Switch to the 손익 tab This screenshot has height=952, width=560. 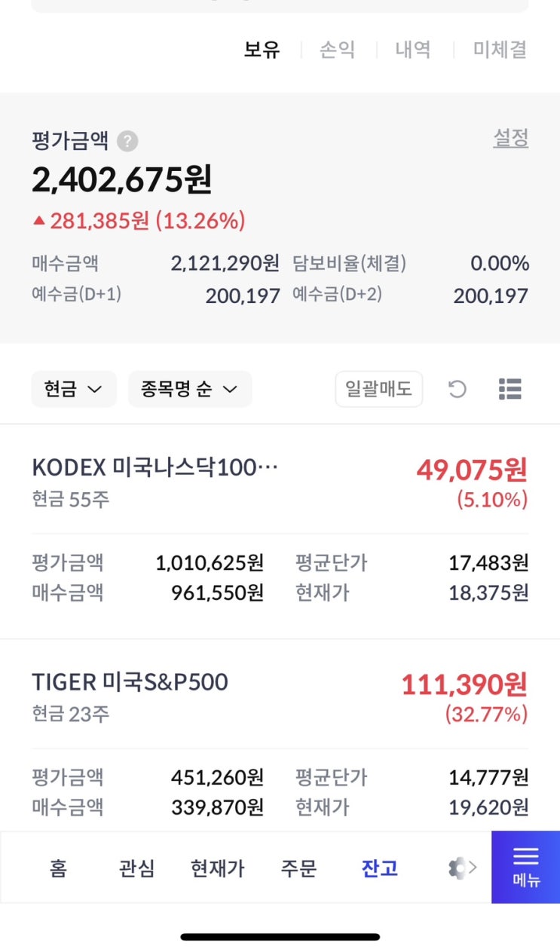(x=337, y=51)
